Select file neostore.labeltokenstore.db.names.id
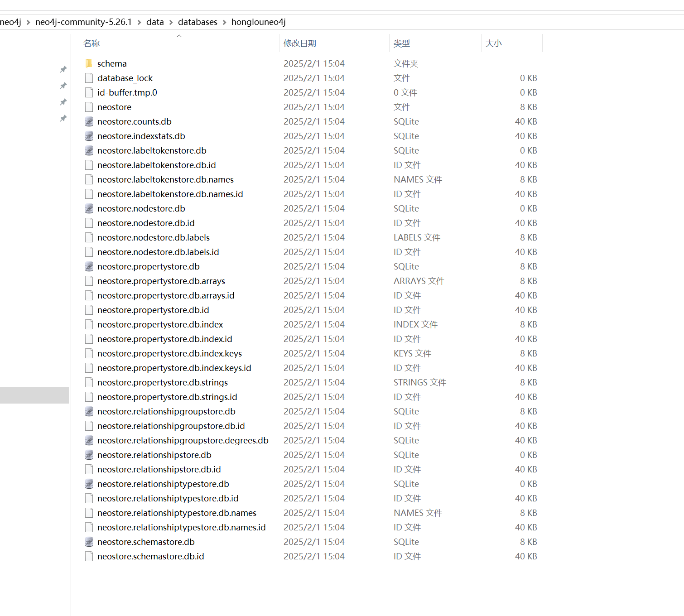The image size is (684, 616). click(x=170, y=194)
